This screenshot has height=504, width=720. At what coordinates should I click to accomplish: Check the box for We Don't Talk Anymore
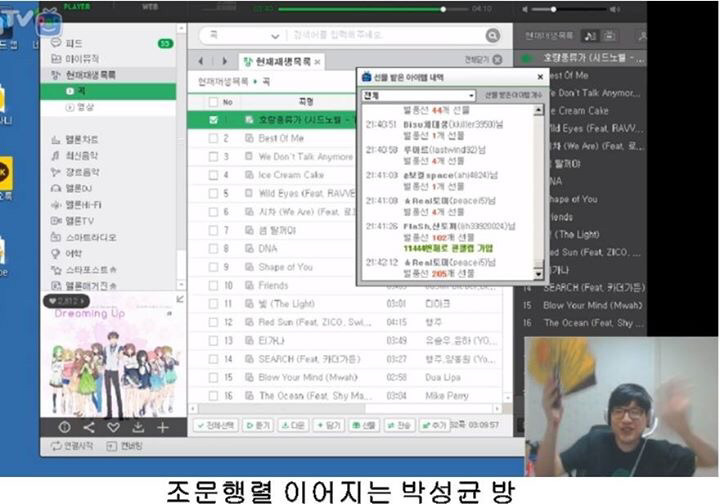tap(213, 157)
